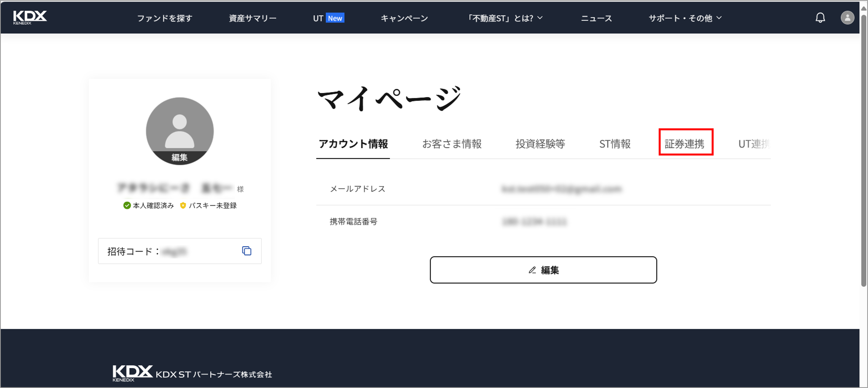Open ファンドを探す in the navigation

pos(164,18)
